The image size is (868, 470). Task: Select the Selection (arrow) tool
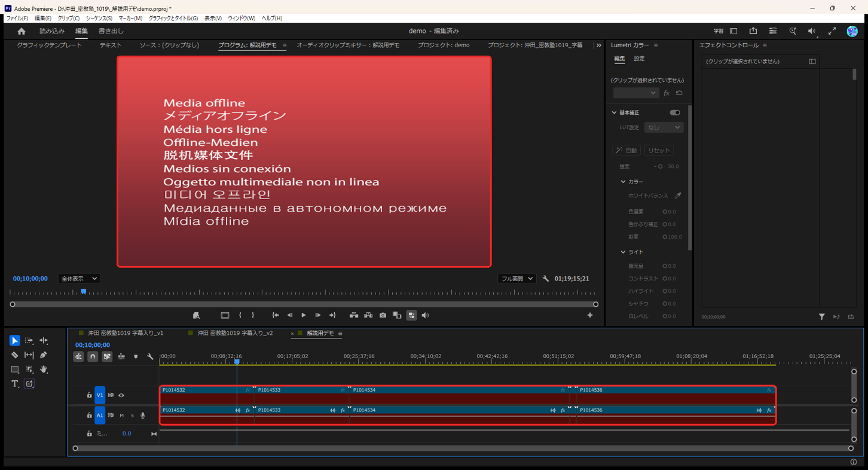tap(14, 340)
